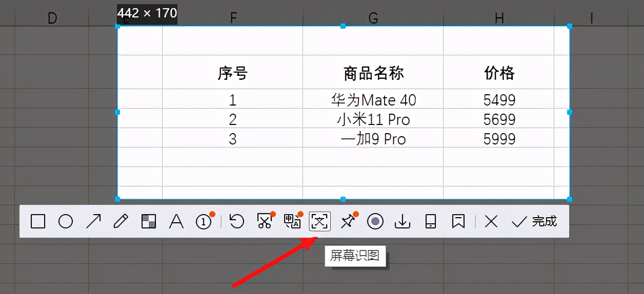644x294 pixels.
Task: Select the mosaic blur tool
Action: pyautogui.click(x=149, y=221)
